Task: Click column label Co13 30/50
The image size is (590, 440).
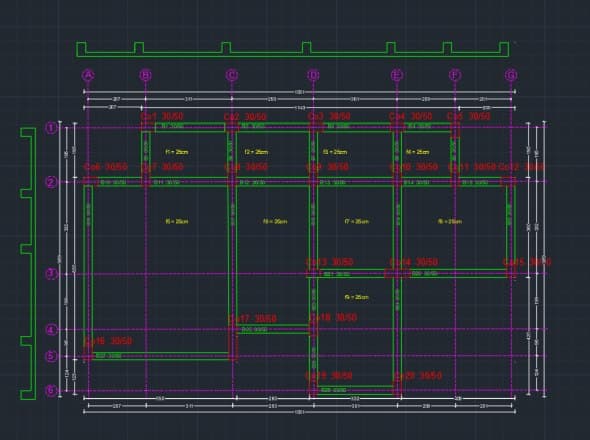Action: (x=330, y=262)
